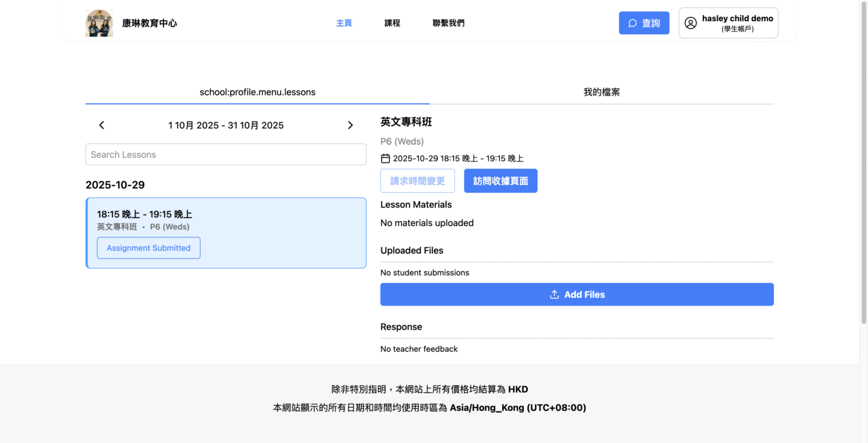Go to previous month with left chevron
Viewport: 868px width, 443px height.
point(101,125)
